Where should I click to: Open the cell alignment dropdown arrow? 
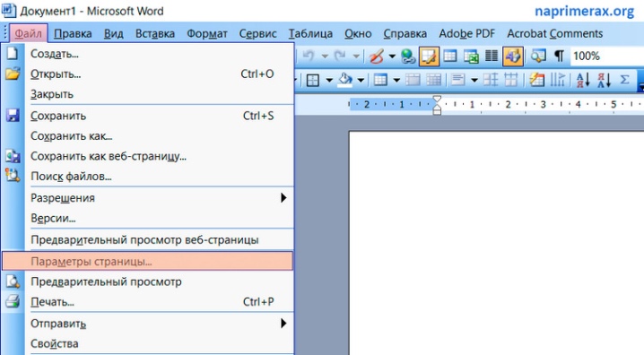474,80
